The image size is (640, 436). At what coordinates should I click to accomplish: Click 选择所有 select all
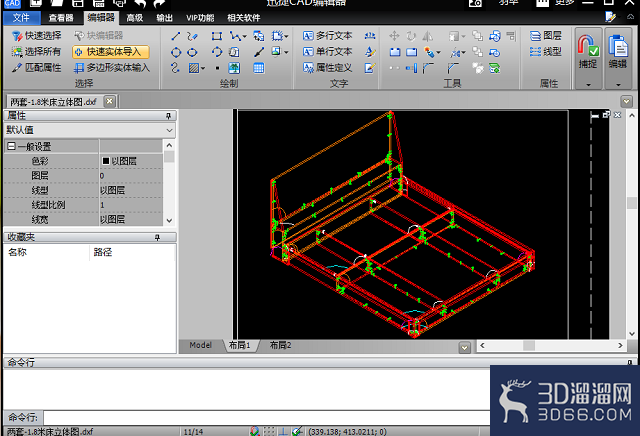tap(37, 52)
